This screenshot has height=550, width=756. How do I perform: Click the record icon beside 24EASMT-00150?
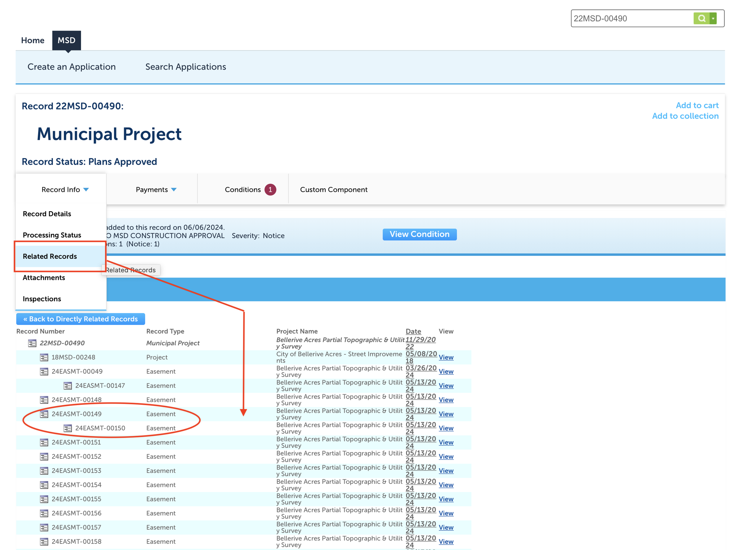[68, 428]
